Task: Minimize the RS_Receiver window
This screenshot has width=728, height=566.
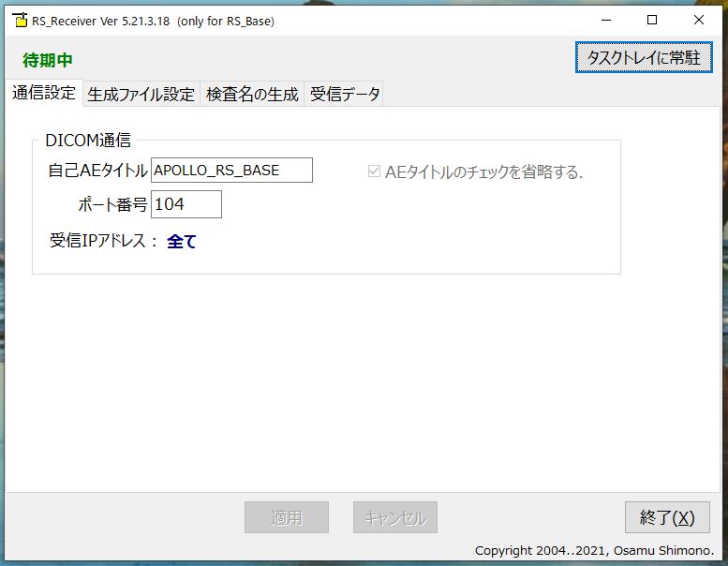Action: pyautogui.click(x=606, y=20)
